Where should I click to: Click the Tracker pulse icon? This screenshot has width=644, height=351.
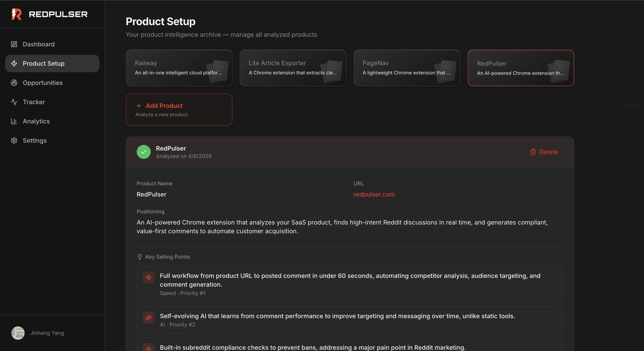[14, 102]
